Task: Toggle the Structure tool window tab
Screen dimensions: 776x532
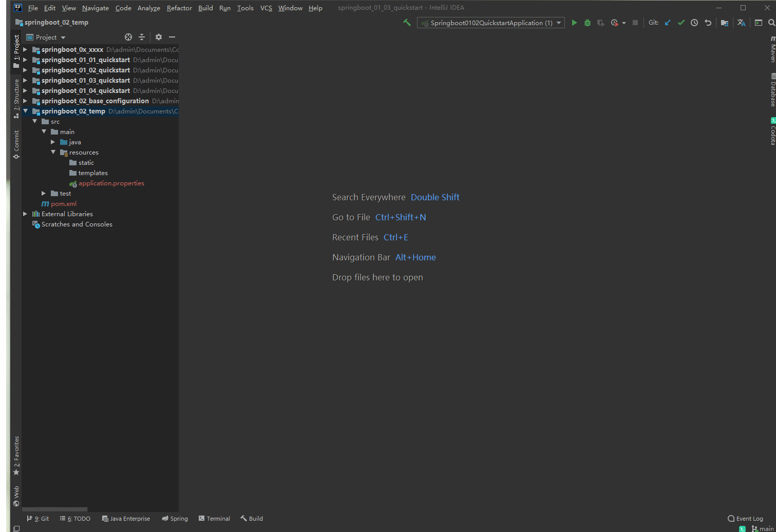Action: [x=16, y=99]
